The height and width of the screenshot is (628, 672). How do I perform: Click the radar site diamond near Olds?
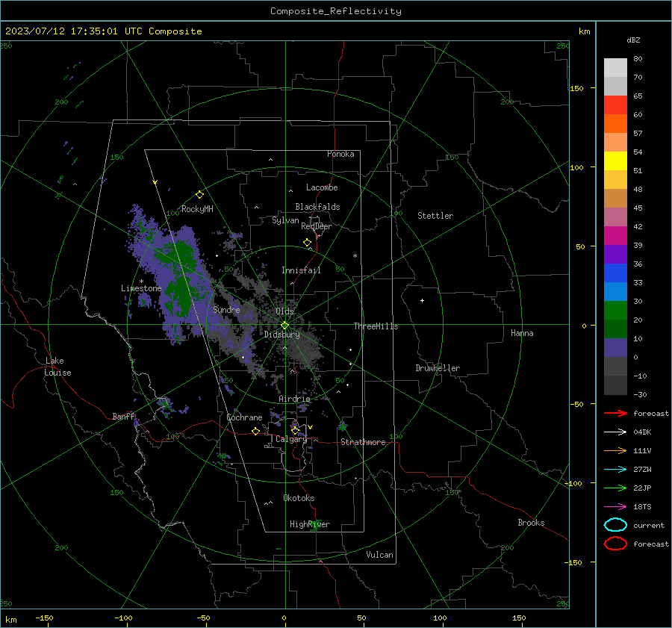pyautogui.click(x=285, y=326)
